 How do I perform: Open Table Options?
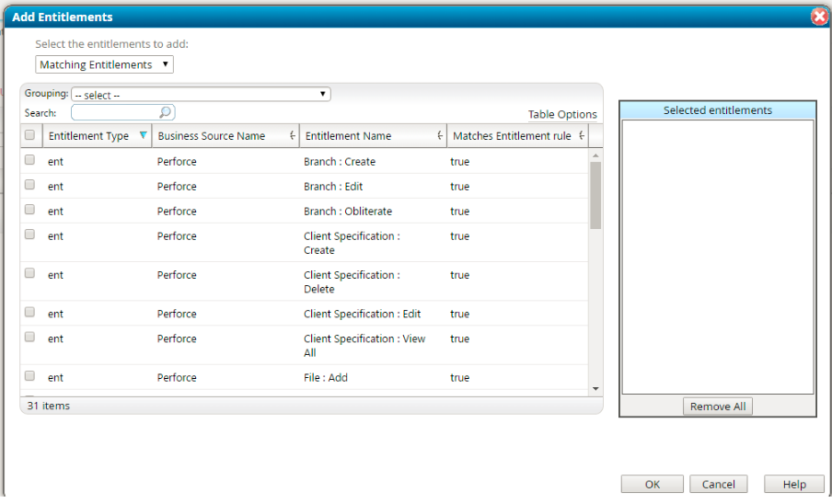click(562, 114)
